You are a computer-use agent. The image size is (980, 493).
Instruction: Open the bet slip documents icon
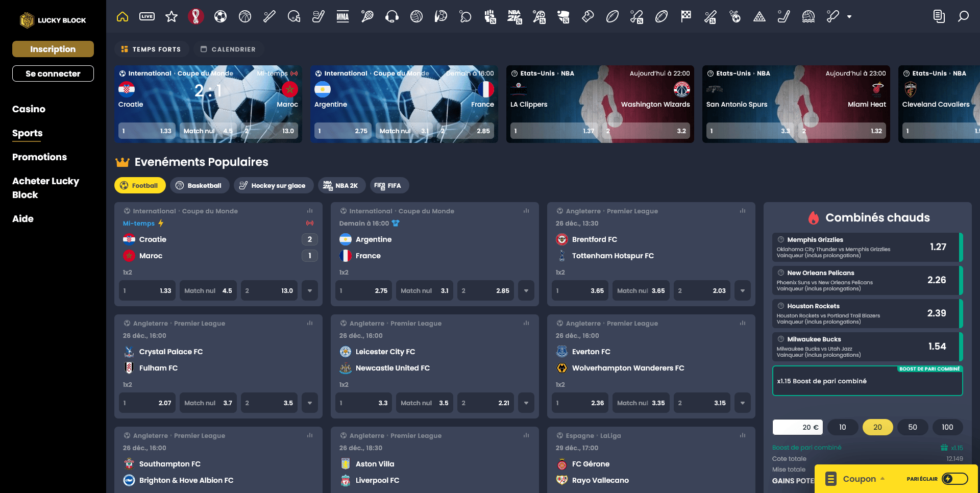click(939, 17)
